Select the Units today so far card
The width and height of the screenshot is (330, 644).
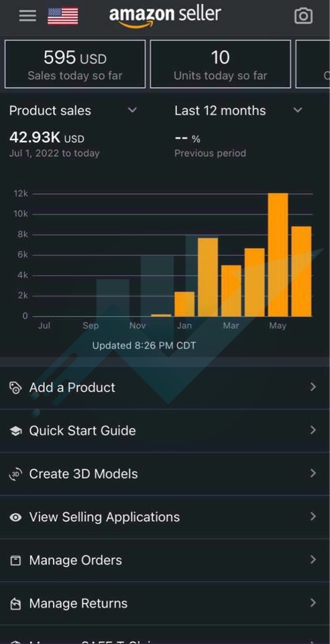click(221, 64)
